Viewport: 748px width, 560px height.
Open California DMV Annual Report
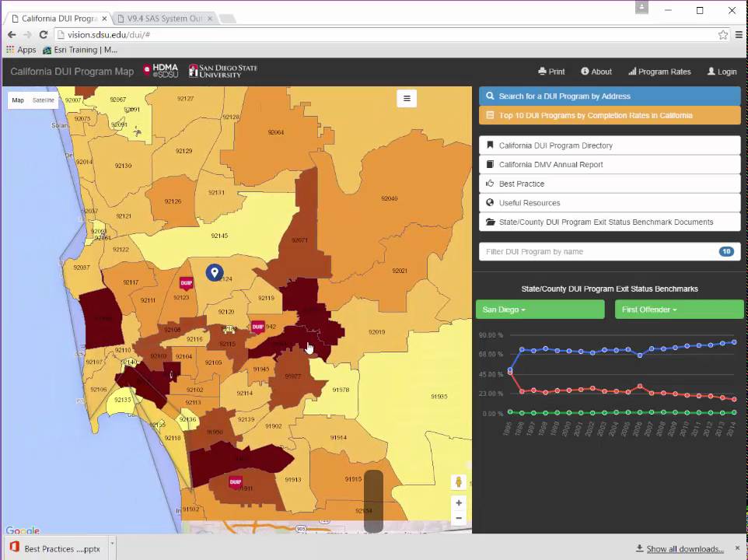pos(610,165)
